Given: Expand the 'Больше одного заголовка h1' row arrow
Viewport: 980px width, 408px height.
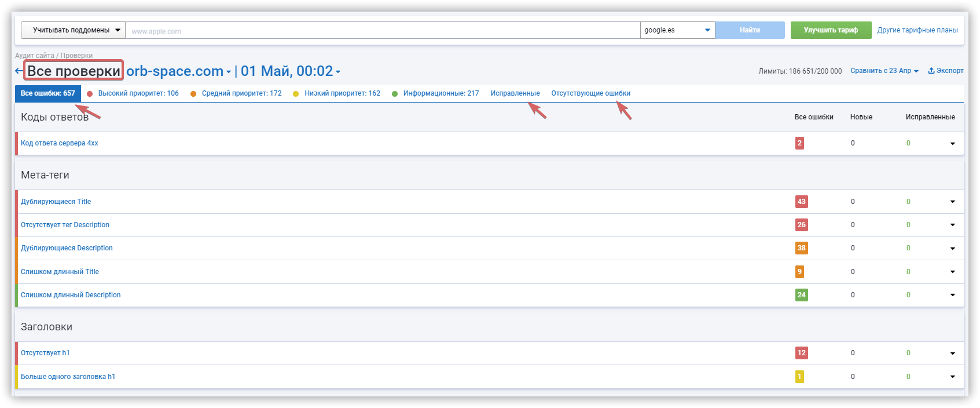Looking at the screenshot, I should coord(952,377).
